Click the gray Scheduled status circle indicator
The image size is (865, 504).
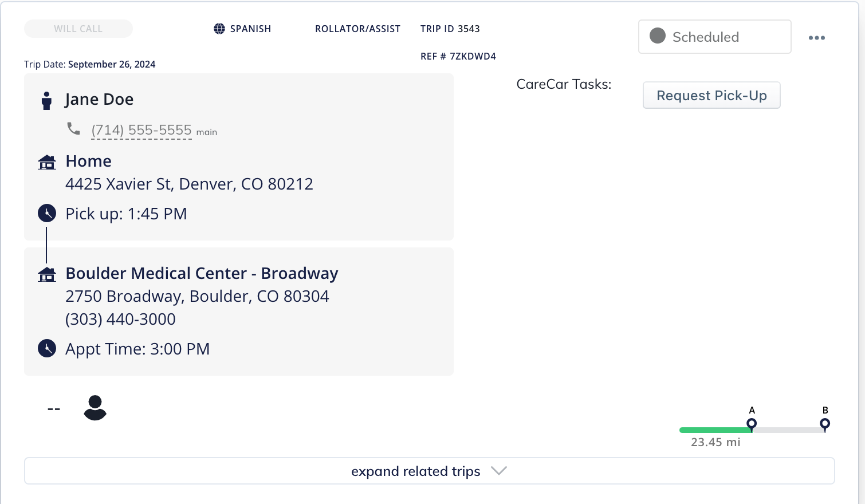click(x=658, y=36)
